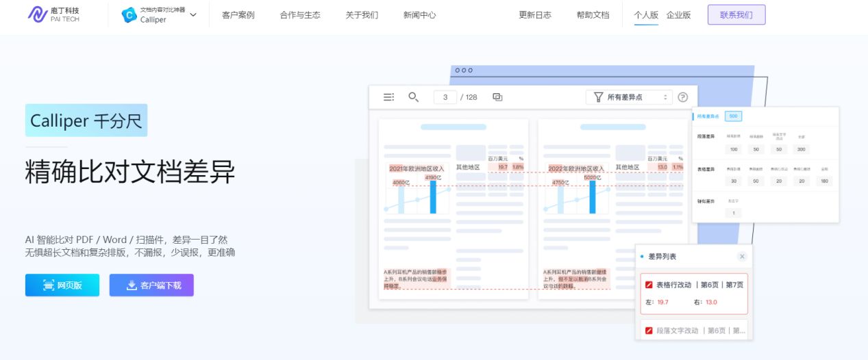The width and height of the screenshot is (868, 360).
Task: Click the 段落差异 row label
Action: (706, 137)
